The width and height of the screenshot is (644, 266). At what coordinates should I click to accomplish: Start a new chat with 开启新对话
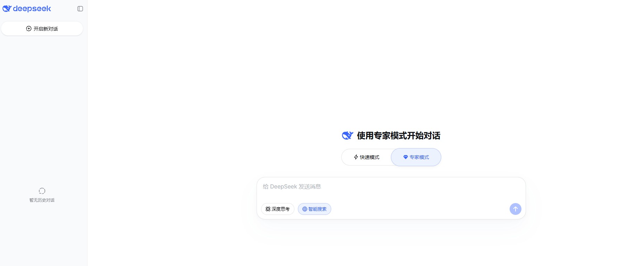42,29
